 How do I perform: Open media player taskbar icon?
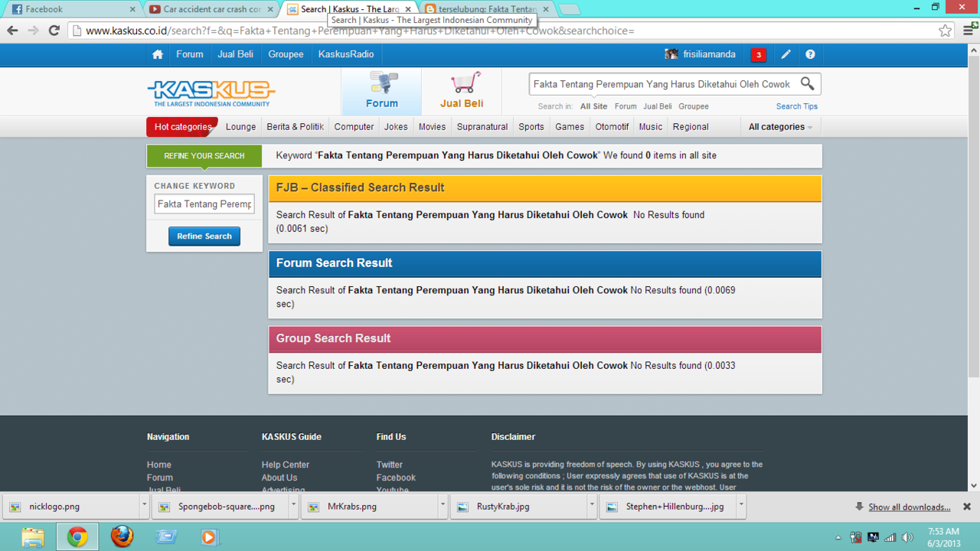[209, 536]
